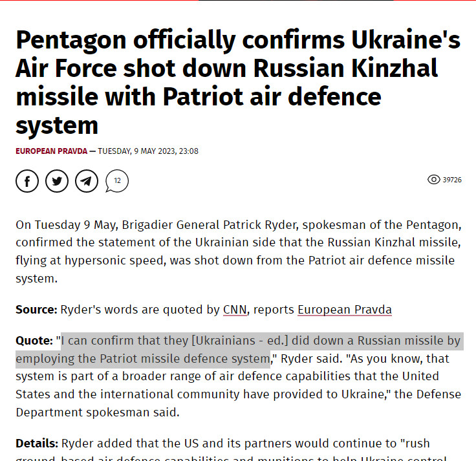
Task: Open the comments bubble showing 12
Action: pos(117,181)
